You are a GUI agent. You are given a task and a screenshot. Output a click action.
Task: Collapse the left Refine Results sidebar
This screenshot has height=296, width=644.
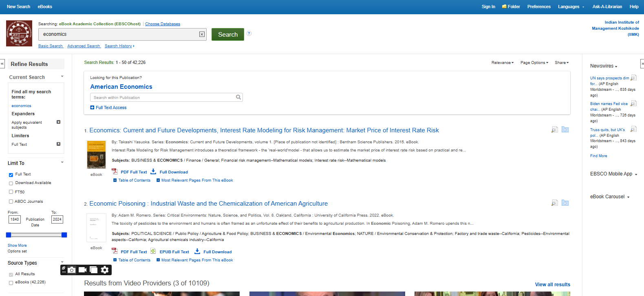[2, 64]
